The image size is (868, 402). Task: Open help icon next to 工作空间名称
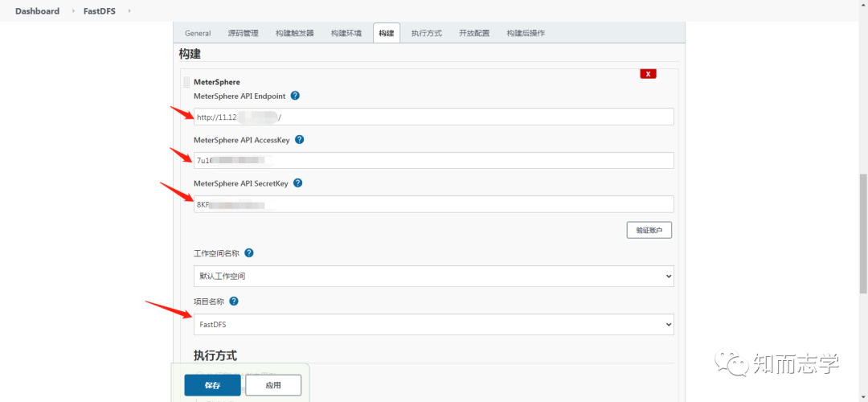click(x=249, y=252)
